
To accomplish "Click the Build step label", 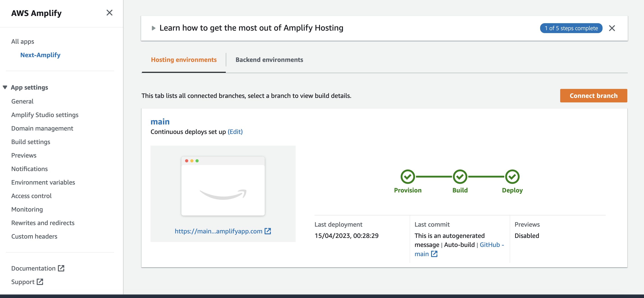I will [x=460, y=190].
